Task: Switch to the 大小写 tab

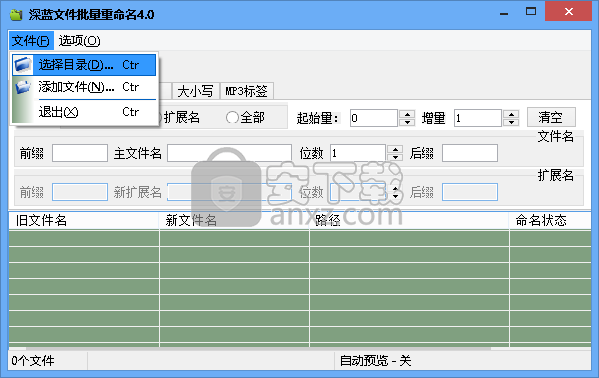Action: [x=195, y=91]
